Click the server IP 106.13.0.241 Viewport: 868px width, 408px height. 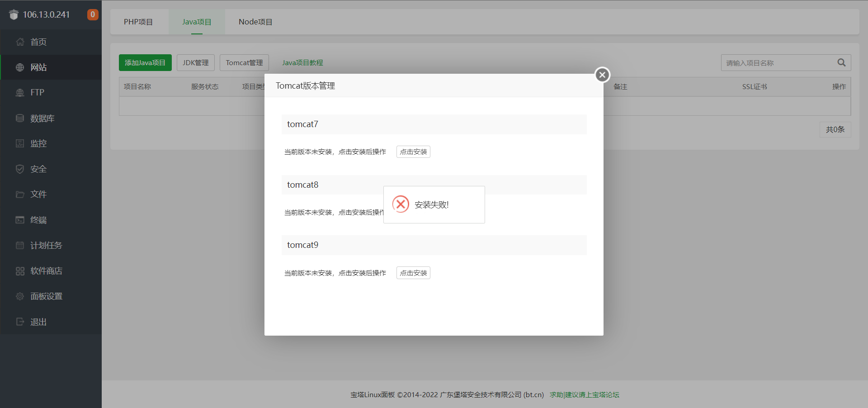point(46,14)
